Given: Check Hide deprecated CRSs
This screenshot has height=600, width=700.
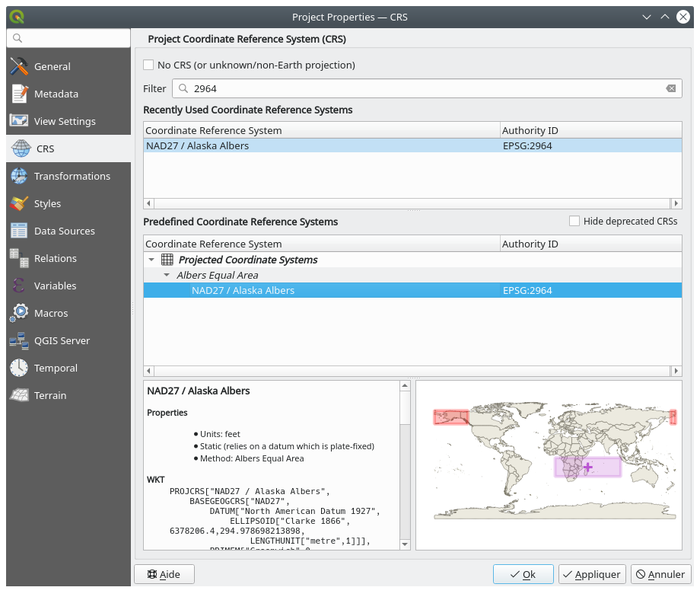Looking at the screenshot, I should coord(574,221).
